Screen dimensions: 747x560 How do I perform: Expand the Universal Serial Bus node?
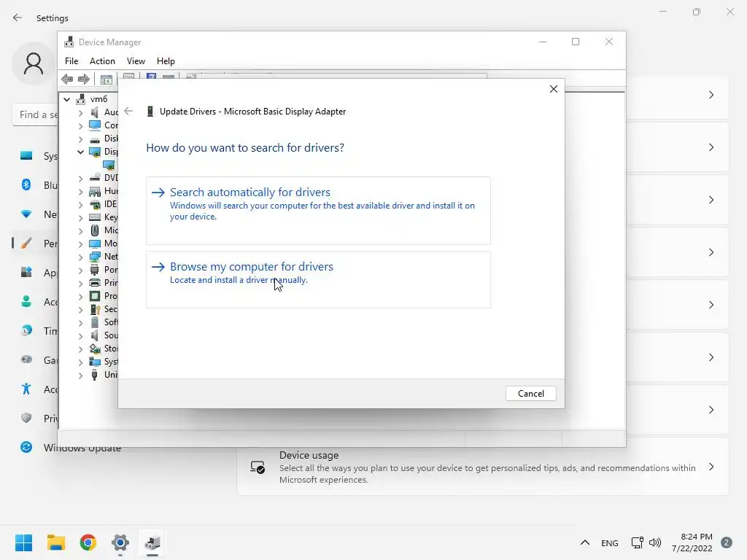[x=80, y=376]
